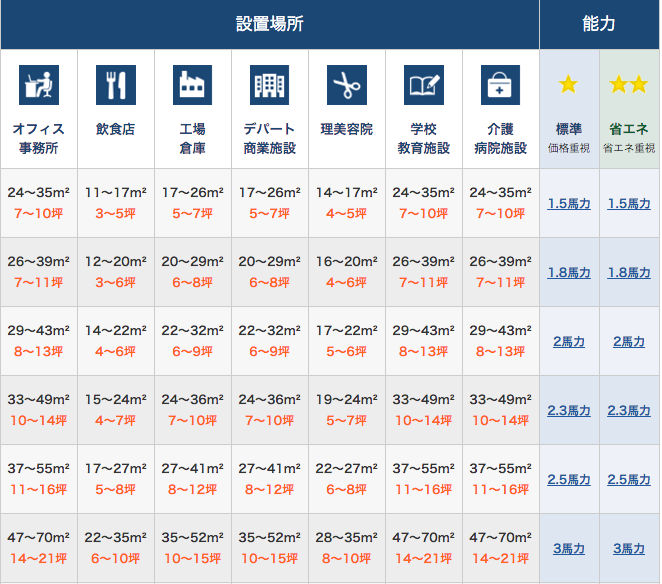Screen dimensions: 662x584
Task: Click the office desk icon
Action: [x=39, y=85]
